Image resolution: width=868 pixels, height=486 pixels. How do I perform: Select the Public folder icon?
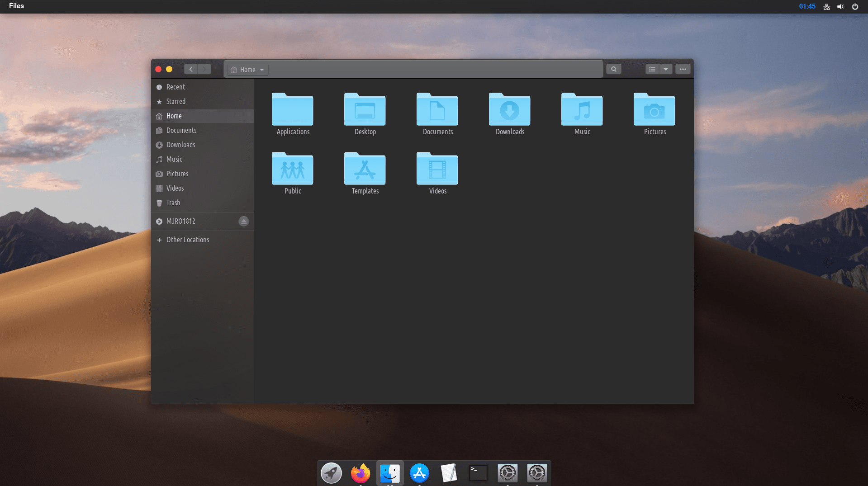click(292, 169)
